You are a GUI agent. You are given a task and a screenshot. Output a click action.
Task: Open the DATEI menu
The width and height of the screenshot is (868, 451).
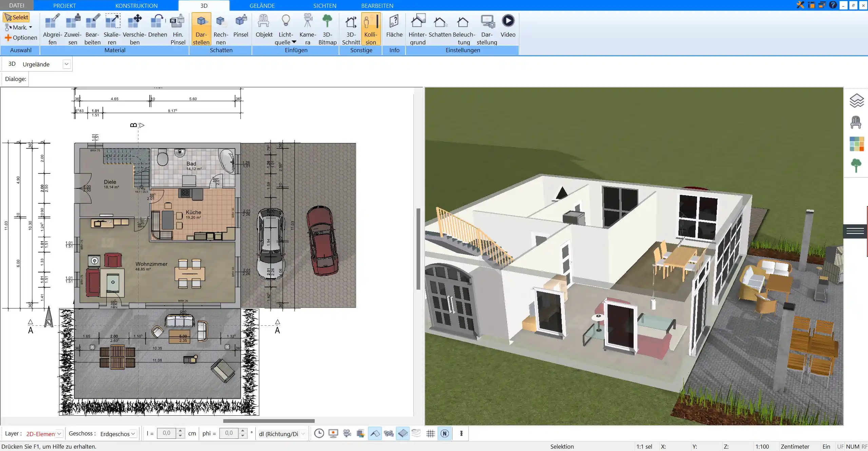(17, 5)
